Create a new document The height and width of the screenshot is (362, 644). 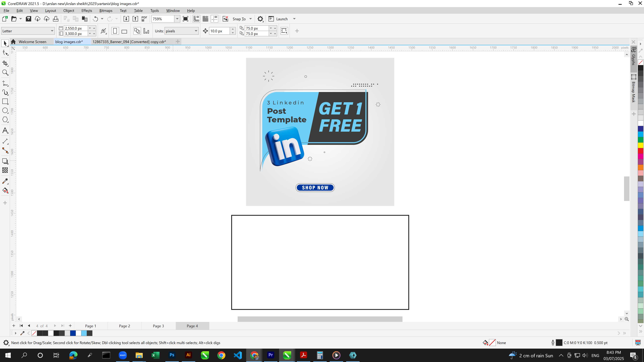5,19
